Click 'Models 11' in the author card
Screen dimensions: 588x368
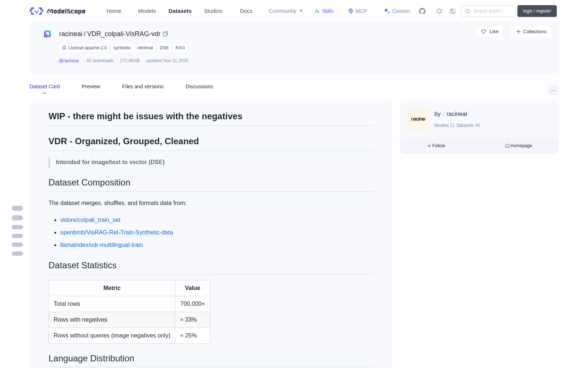point(444,125)
